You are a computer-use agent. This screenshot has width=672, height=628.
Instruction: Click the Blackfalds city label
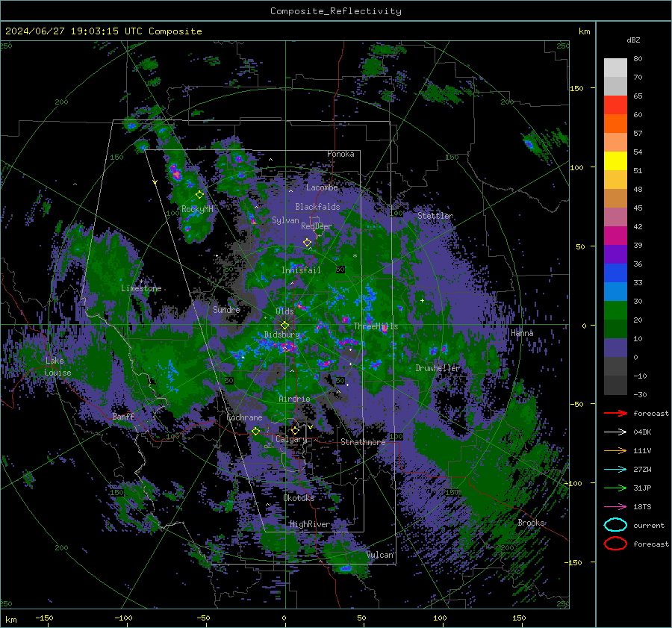[x=317, y=207]
